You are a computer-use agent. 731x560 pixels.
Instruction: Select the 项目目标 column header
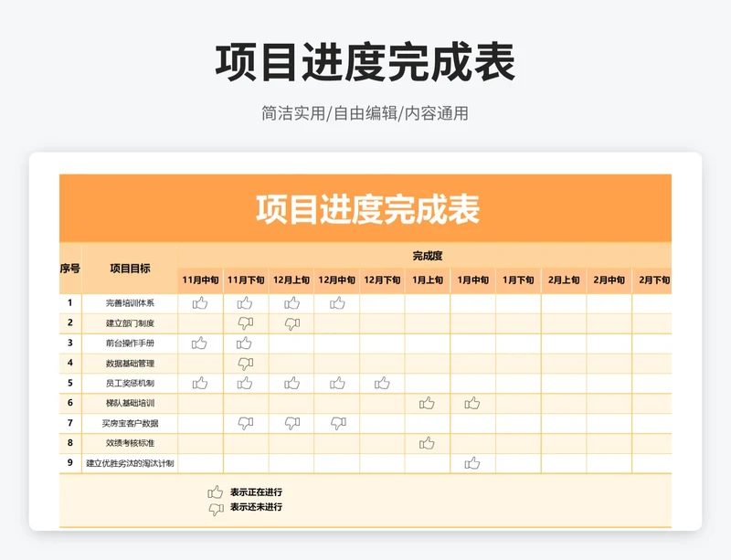click(x=130, y=268)
